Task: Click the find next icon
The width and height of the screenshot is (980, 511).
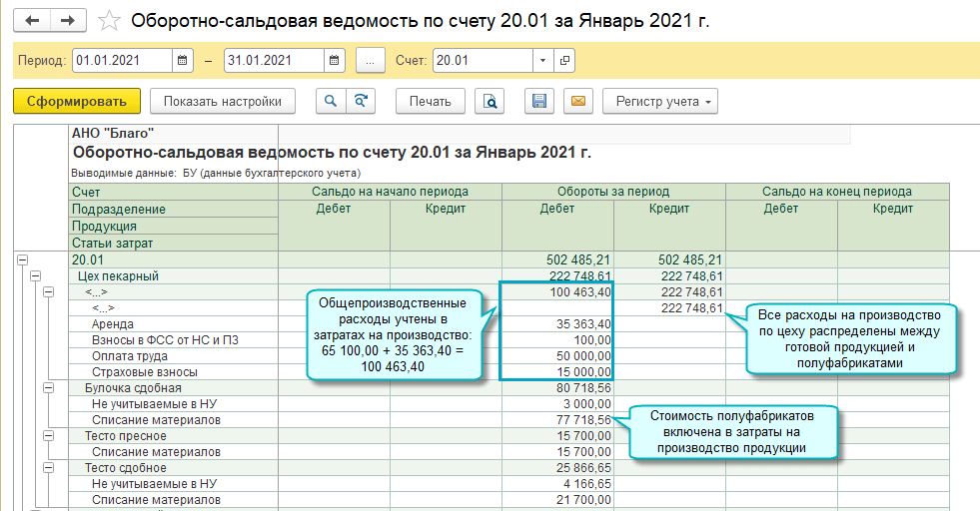Action: [361, 101]
